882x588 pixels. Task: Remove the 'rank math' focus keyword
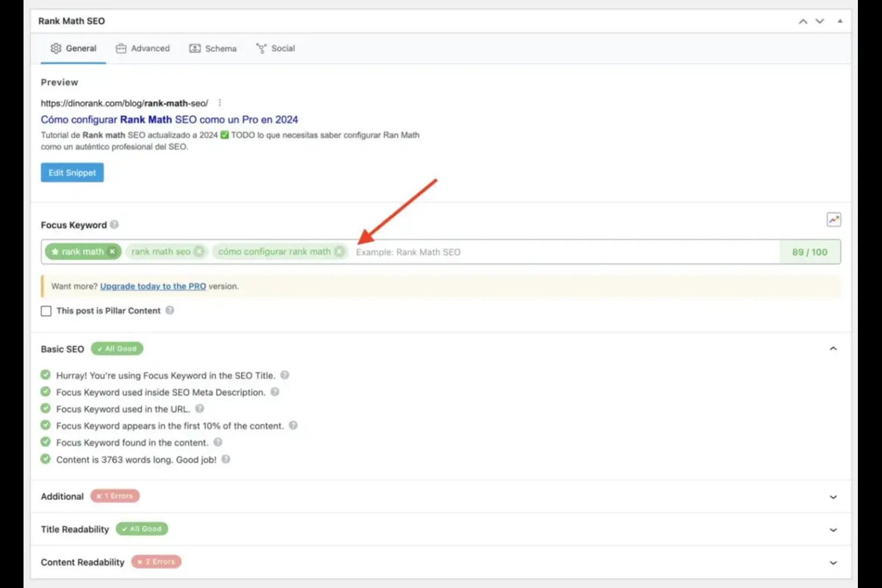112,252
